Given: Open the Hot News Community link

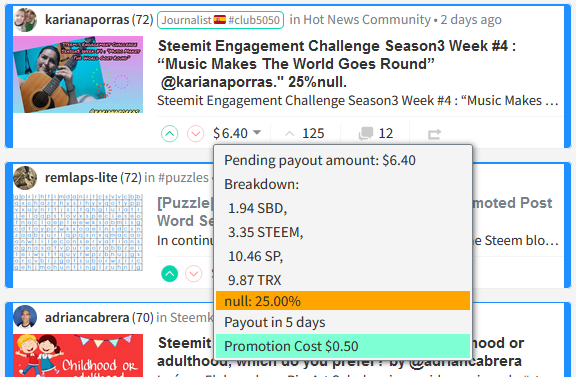Looking at the screenshot, I should click(367, 19).
